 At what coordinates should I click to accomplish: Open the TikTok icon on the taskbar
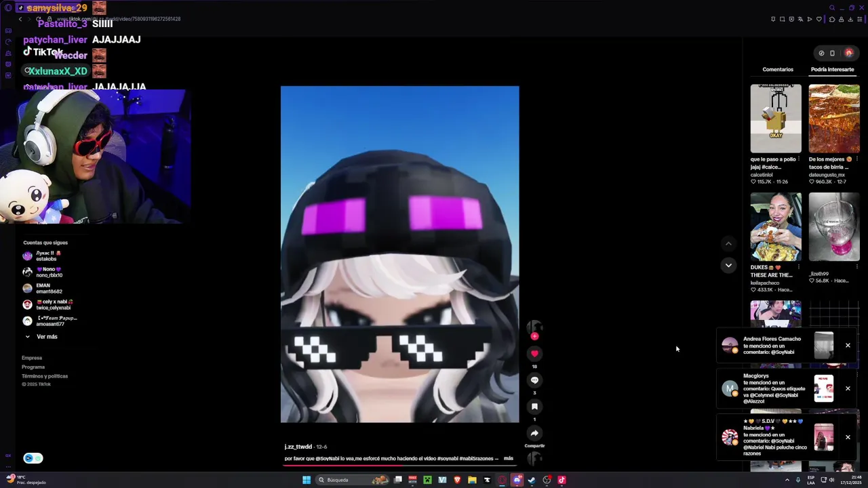click(x=561, y=480)
